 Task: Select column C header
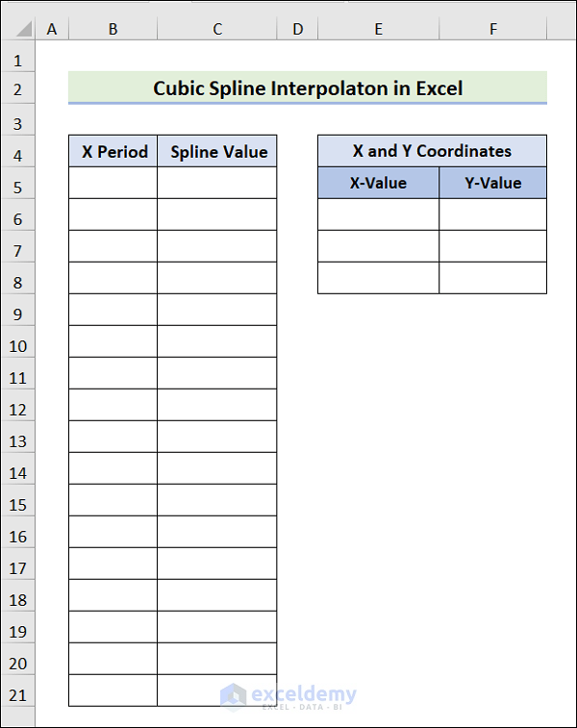click(217, 29)
